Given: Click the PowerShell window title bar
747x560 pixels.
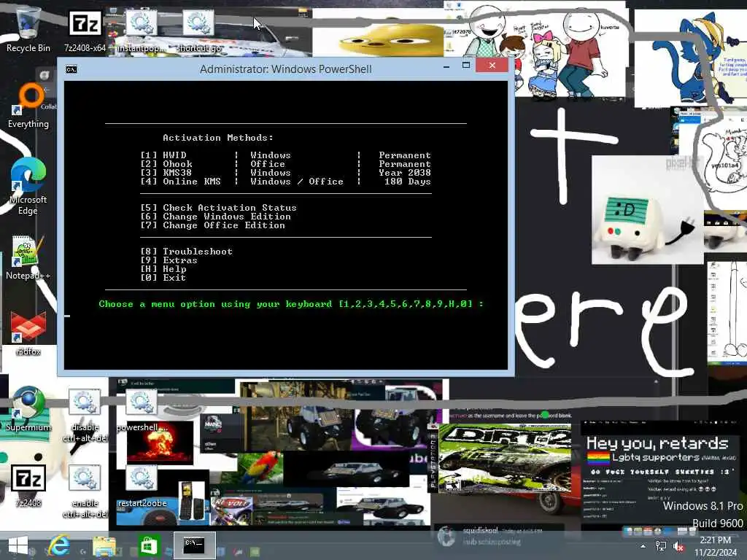Looking at the screenshot, I should 285,69.
